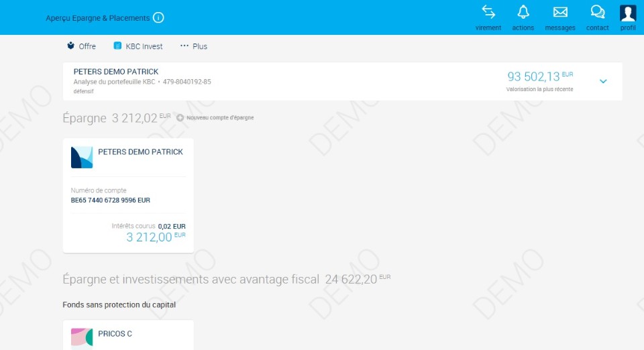Open the actions bell icon
Image resolution: width=644 pixels, height=350 pixels.
point(523,12)
